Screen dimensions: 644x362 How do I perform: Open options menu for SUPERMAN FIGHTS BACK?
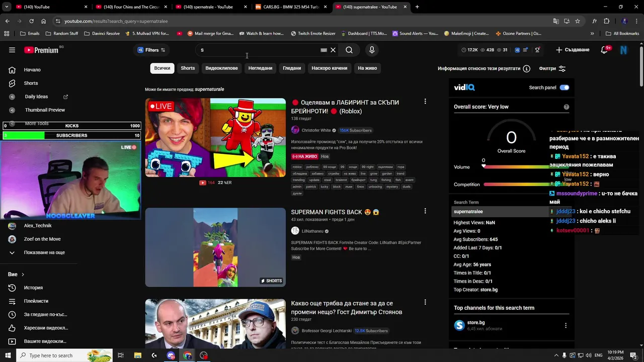[425, 211]
